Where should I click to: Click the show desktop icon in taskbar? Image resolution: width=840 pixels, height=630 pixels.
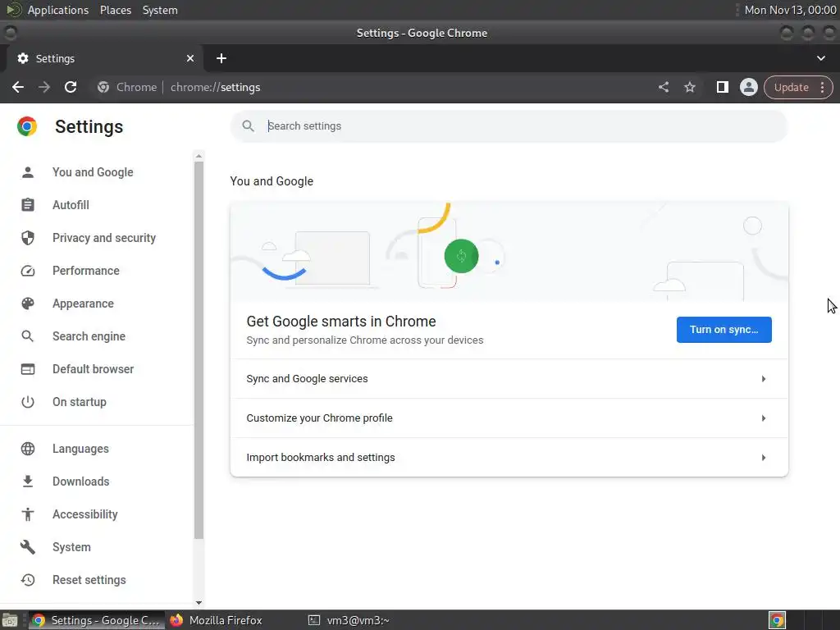pyautogui.click(x=10, y=620)
